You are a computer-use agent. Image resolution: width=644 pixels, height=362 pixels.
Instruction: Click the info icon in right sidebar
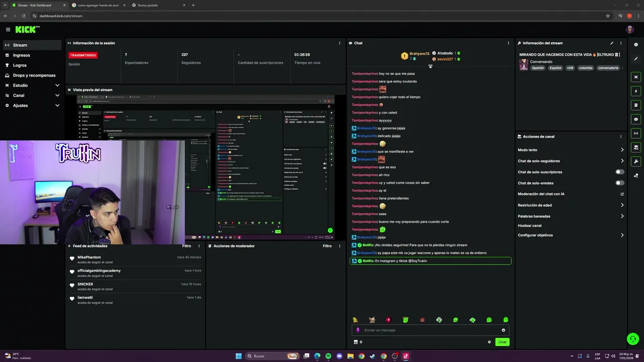pos(636,45)
